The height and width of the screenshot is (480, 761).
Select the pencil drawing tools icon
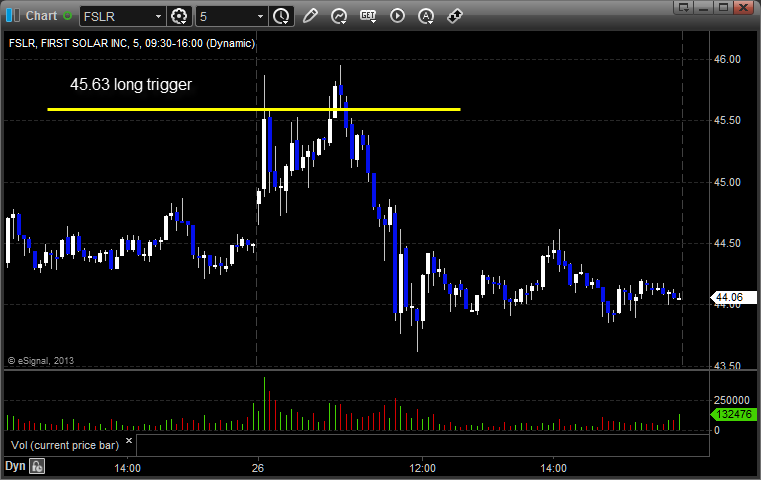coord(310,16)
